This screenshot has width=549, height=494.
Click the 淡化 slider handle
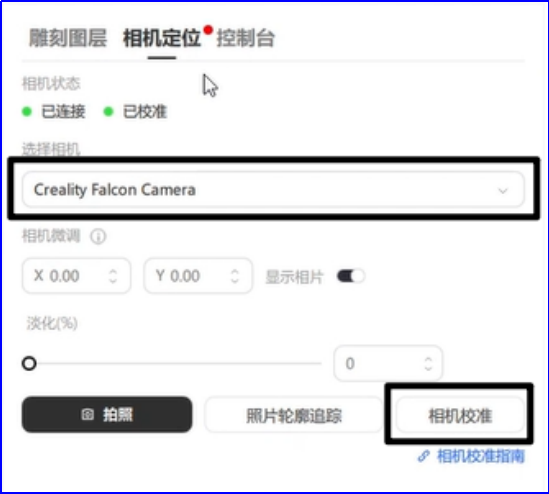[29, 363]
